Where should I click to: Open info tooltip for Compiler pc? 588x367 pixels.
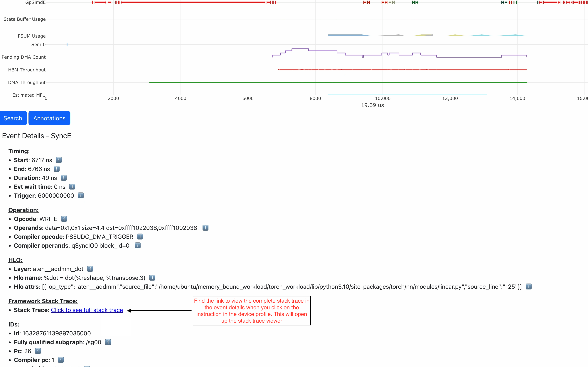[61, 360]
